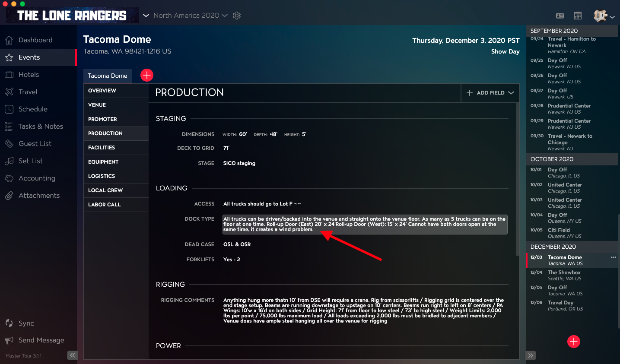The width and height of the screenshot is (620, 364).
Task: Select 09/29 Prudential Center event
Action: [572, 124]
